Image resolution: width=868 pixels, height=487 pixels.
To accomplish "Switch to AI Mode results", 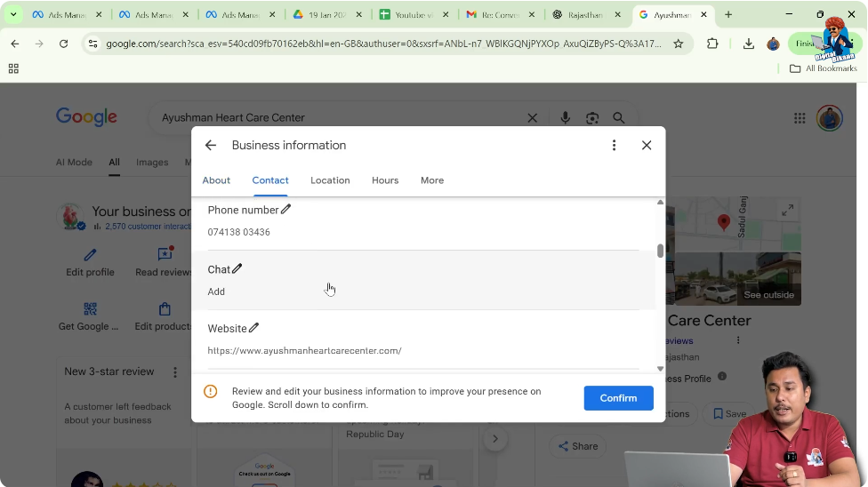I will click(x=74, y=162).
